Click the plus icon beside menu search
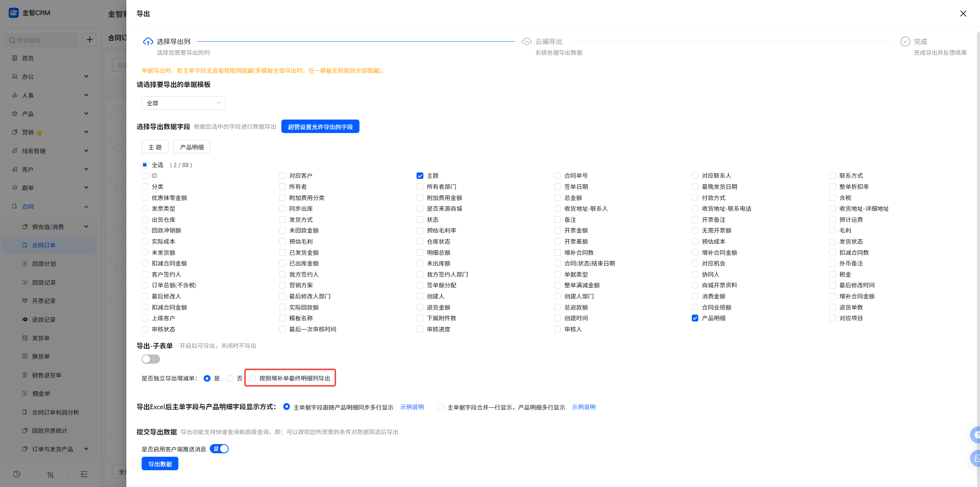This screenshot has width=980, height=487. click(x=90, y=40)
